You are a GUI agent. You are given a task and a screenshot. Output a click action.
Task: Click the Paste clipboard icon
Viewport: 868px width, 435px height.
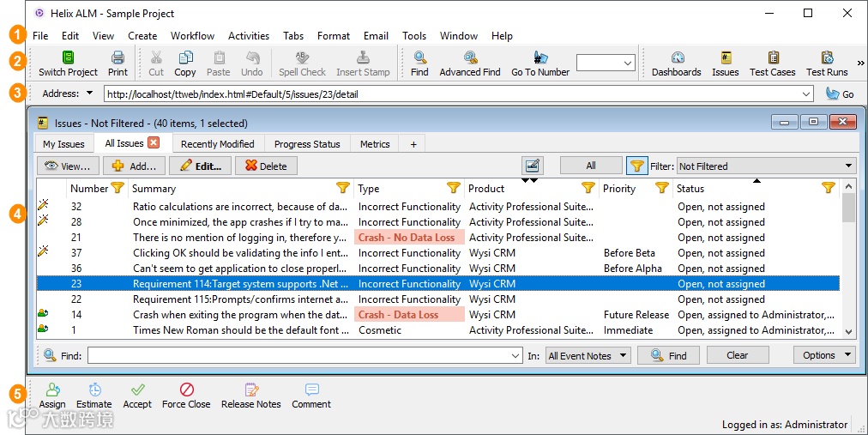220,57
